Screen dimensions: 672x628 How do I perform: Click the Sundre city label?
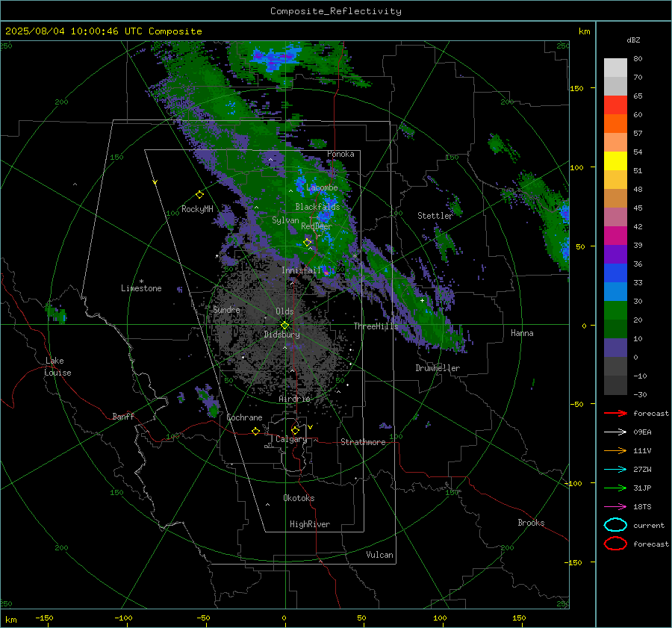(226, 309)
